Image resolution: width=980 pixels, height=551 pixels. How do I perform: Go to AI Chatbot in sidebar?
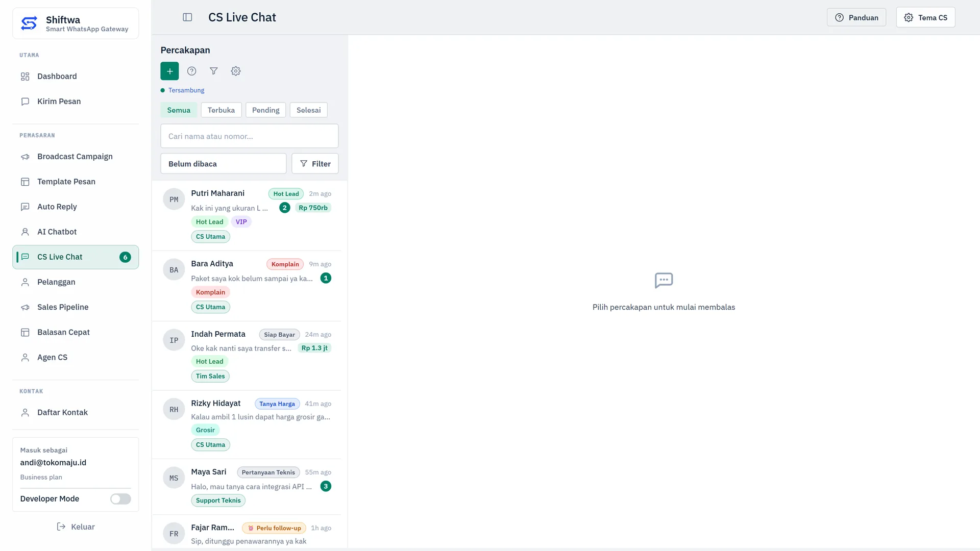76,232
